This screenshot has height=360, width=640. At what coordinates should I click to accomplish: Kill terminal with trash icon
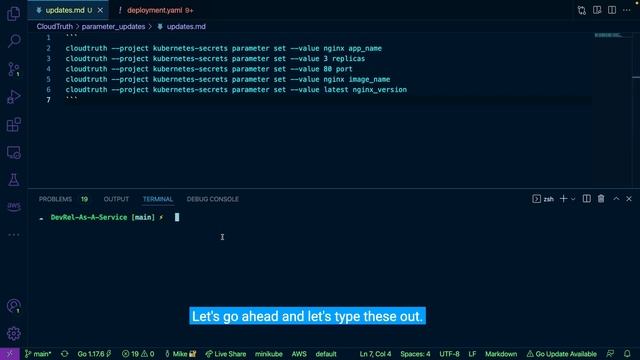pyautogui.click(x=601, y=199)
